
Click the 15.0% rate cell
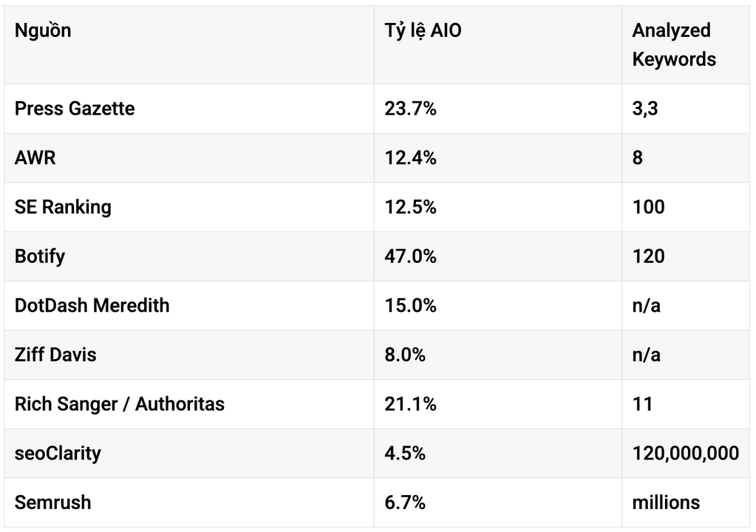click(410, 305)
